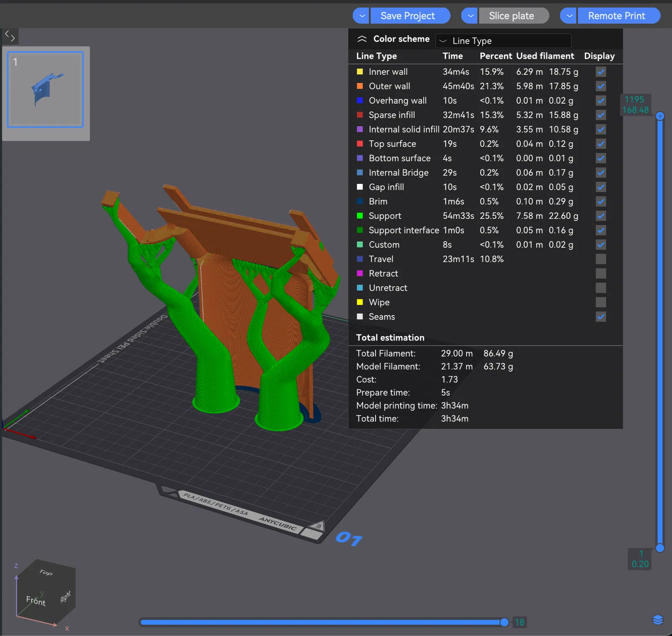Image resolution: width=672 pixels, height=636 pixels.
Task: Click the Bottom surface color swatch
Action: [x=360, y=158]
